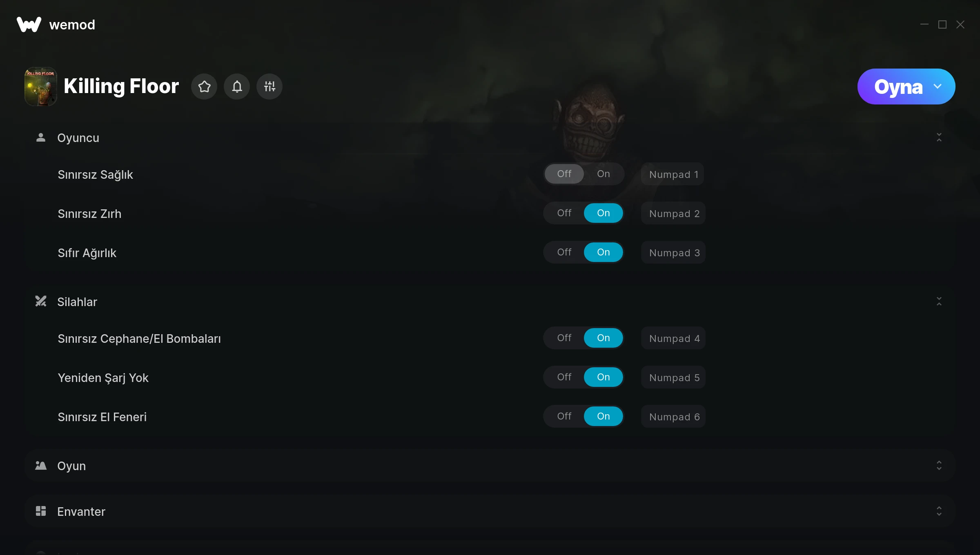
Task: Edit the Numpad 1 hotkey
Action: coord(673,174)
